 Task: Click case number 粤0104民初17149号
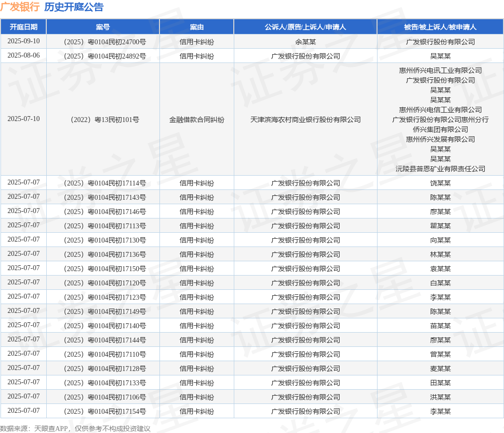pyautogui.click(x=105, y=311)
